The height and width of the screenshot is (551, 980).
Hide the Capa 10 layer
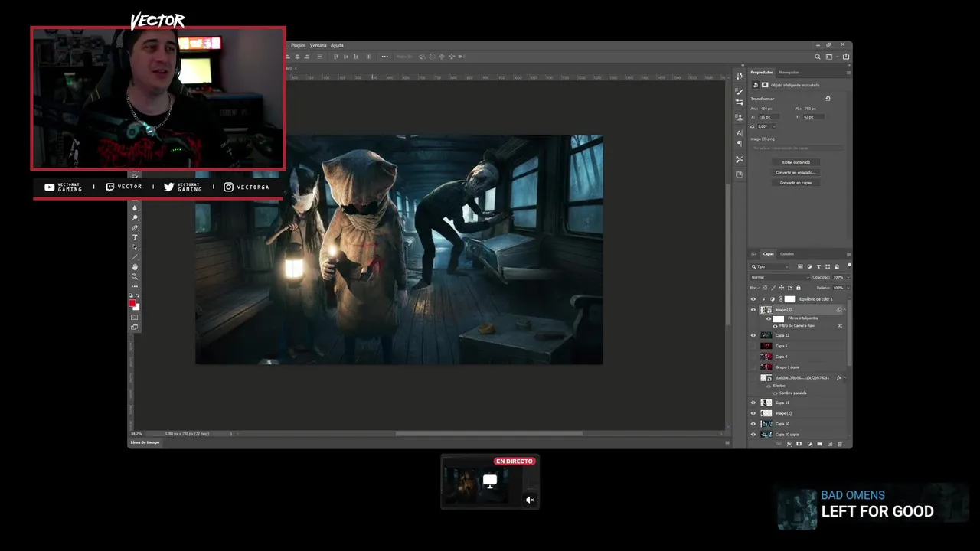(x=753, y=424)
